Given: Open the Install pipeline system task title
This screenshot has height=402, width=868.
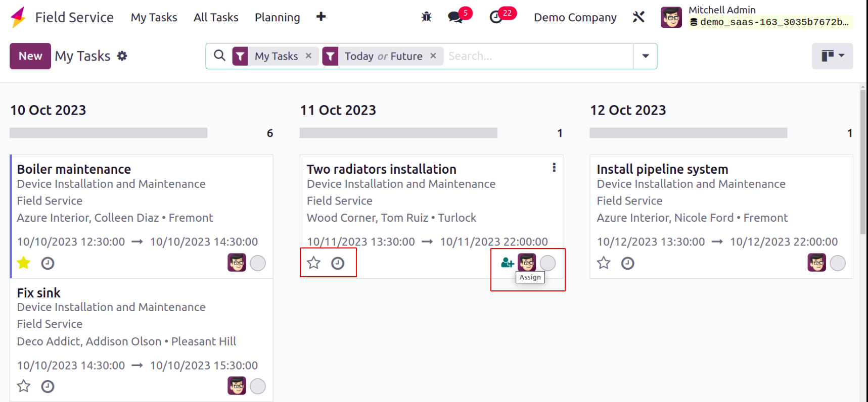Looking at the screenshot, I should click(x=662, y=169).
